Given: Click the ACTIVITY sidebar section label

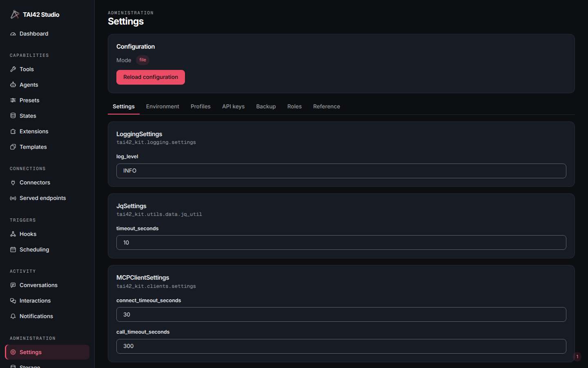Looking at the screenshot, I should (x=23, y=271).
